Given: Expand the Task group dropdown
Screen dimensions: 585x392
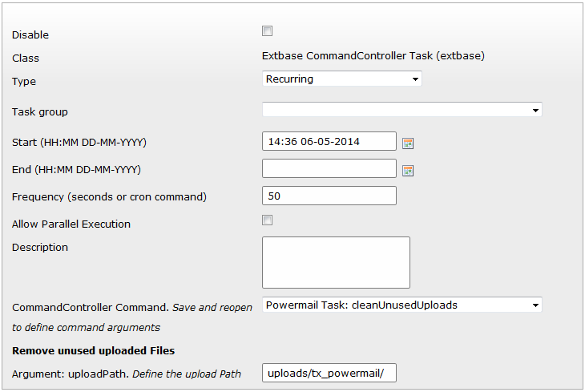Looking at the screenshot, I should point(402,110).
